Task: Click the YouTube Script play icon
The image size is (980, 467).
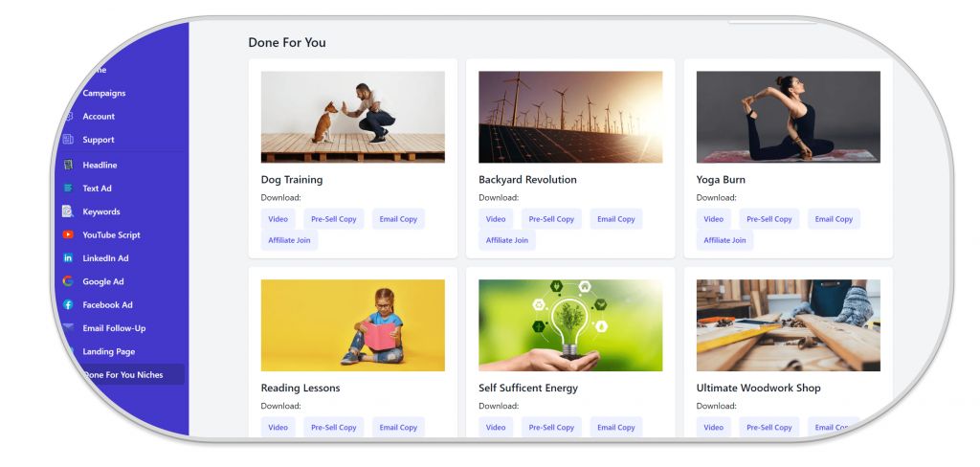Action: pyautogui.click(x=68, y=234)
